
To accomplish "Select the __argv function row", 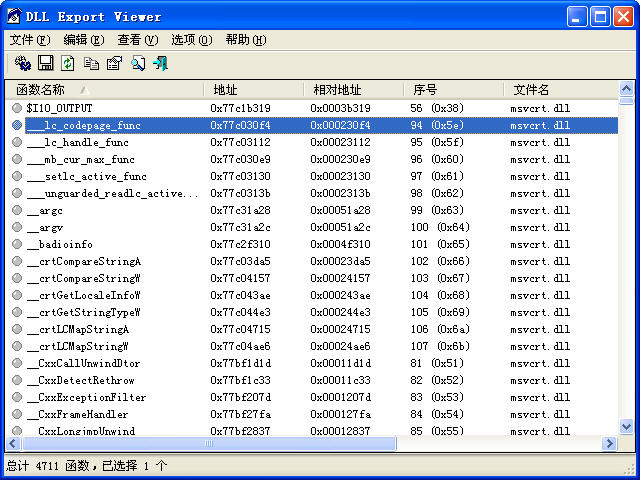I will pyautogui.click(x=312, y=227).
